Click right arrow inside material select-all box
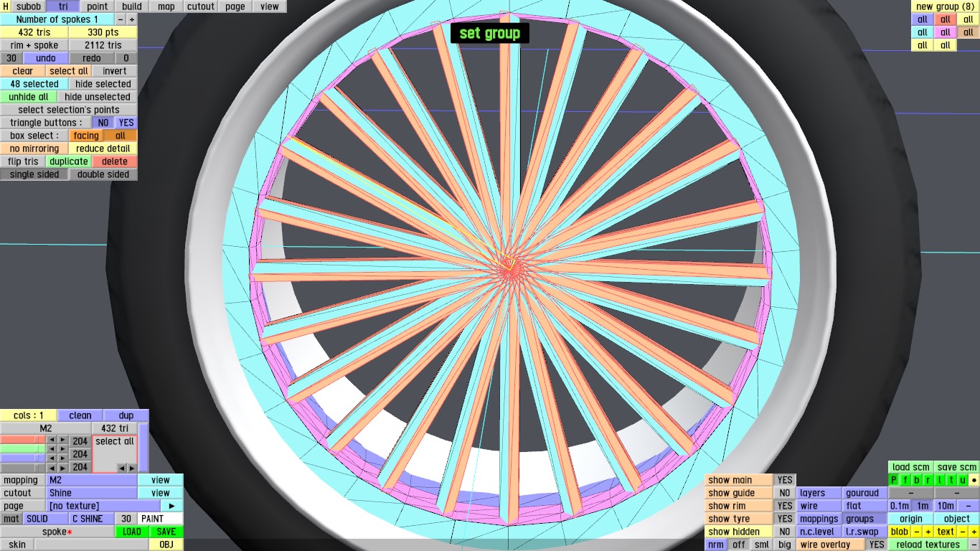The image size is (980, 551). click(x=131, y=468)
